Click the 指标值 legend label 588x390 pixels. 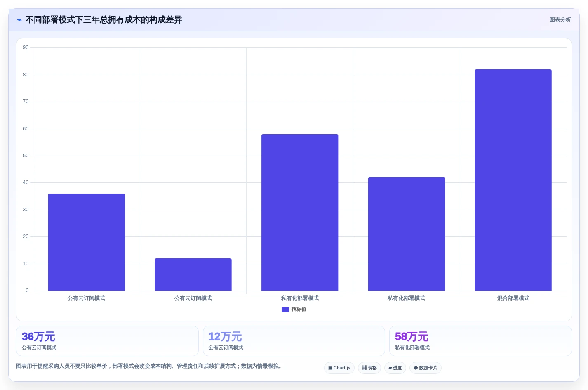coord(299,310)
